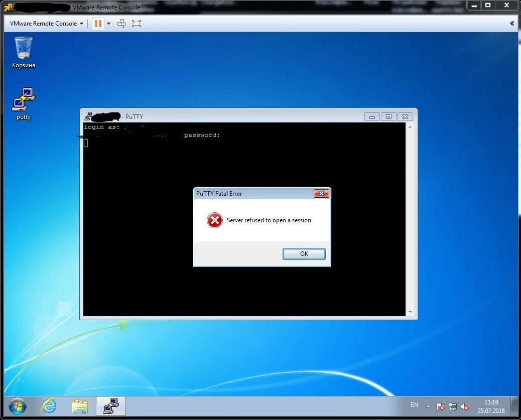Click the green terminal cursor
Image resolution: width=521 pixels, height=420 pixels.
pos(86,143)
